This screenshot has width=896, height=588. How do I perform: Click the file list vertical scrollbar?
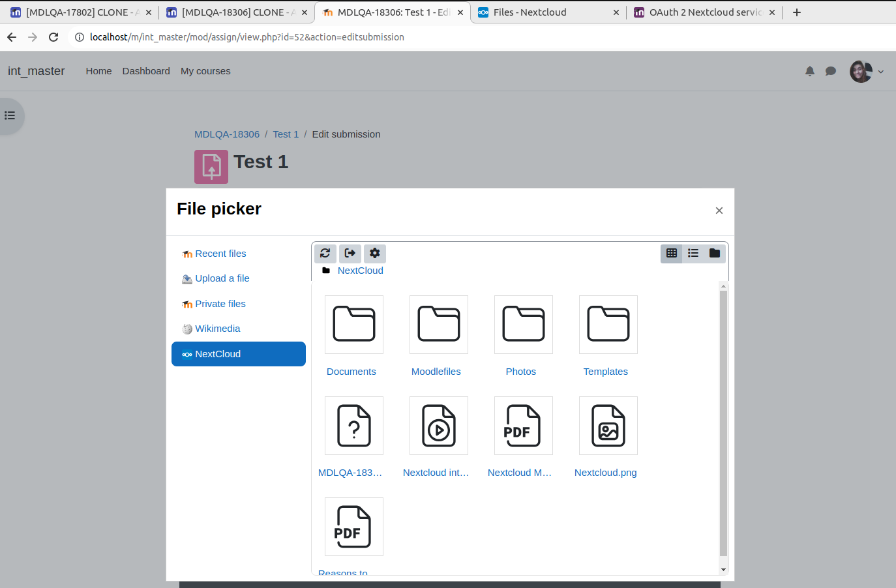723,424
